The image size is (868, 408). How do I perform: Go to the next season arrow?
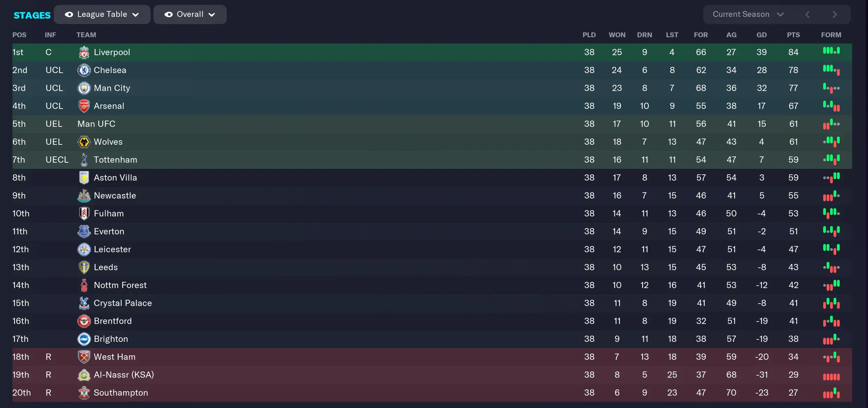point(835,14)
